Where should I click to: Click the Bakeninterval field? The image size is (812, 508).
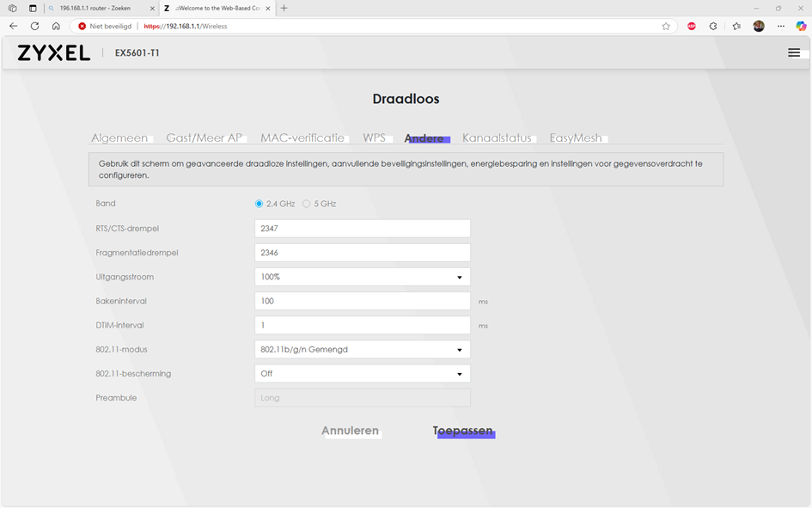tap(363, 302)
